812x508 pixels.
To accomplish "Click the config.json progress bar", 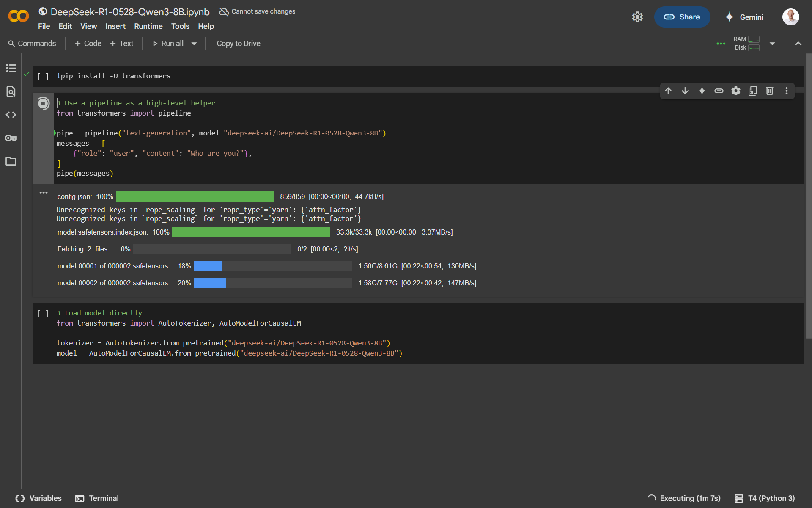I will click(195, 196).
